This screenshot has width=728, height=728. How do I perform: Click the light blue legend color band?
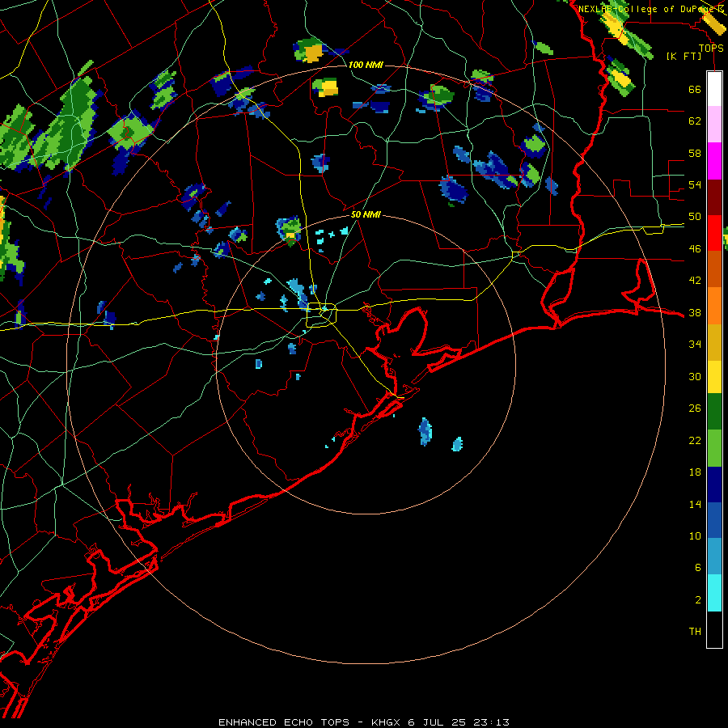[x=714, y=557]
